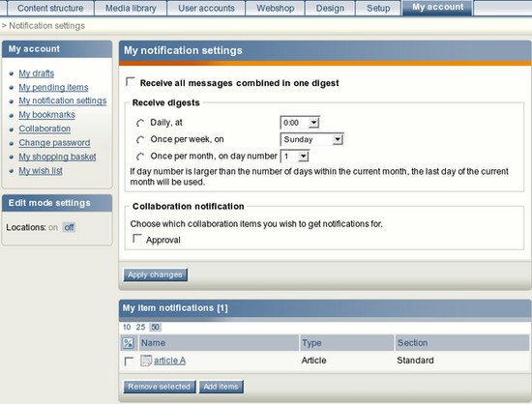Click the article icon beside article A
This screenshot has height=404, width=532.
click(146, 361)
